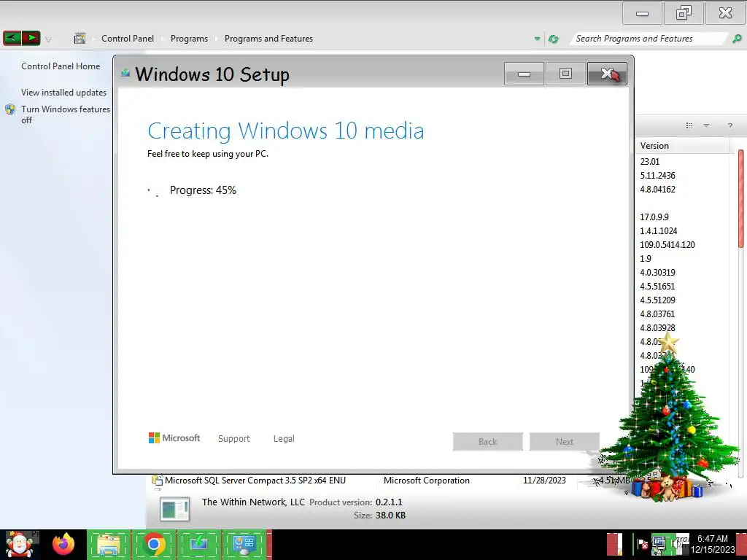Click The Within Network, LLC label
Viewport: 747px width, 560px height.
(x=253, y=502)
